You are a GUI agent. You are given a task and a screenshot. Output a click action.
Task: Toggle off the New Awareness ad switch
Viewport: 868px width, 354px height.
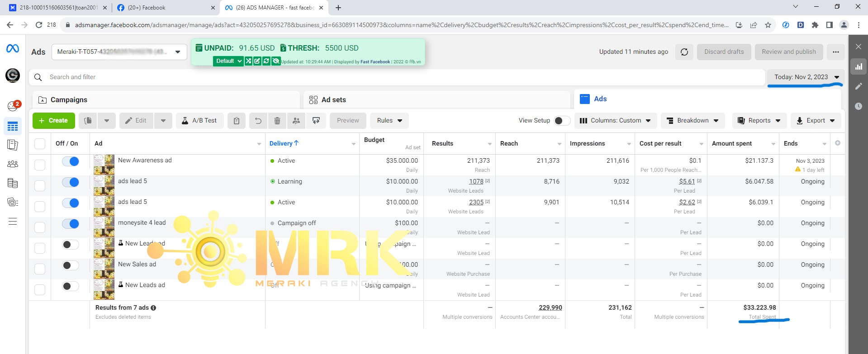(x=71, y=161)
